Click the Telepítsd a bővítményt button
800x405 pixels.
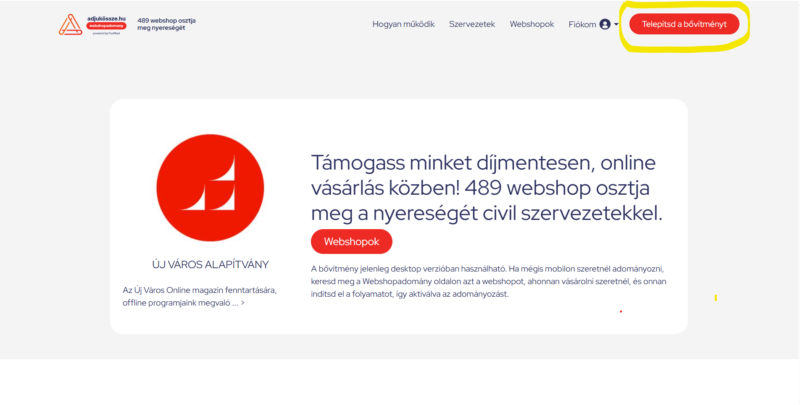tap(684, 24)
